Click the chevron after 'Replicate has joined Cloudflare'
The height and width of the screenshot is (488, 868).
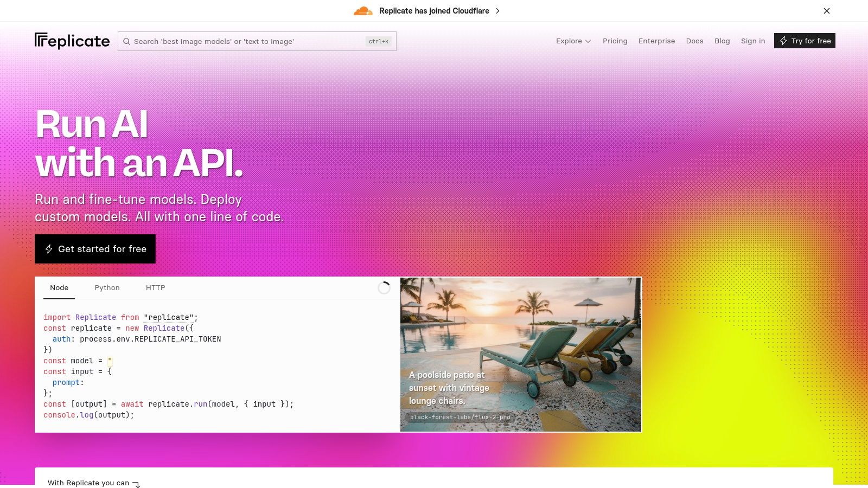click(x=497, y=11)
